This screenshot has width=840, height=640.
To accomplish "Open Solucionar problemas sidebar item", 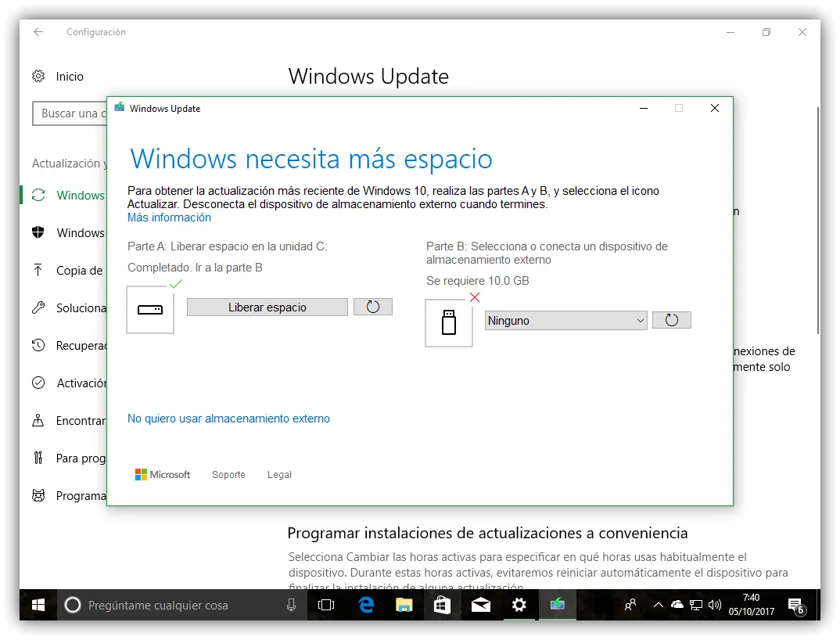I will click(64, 307).
